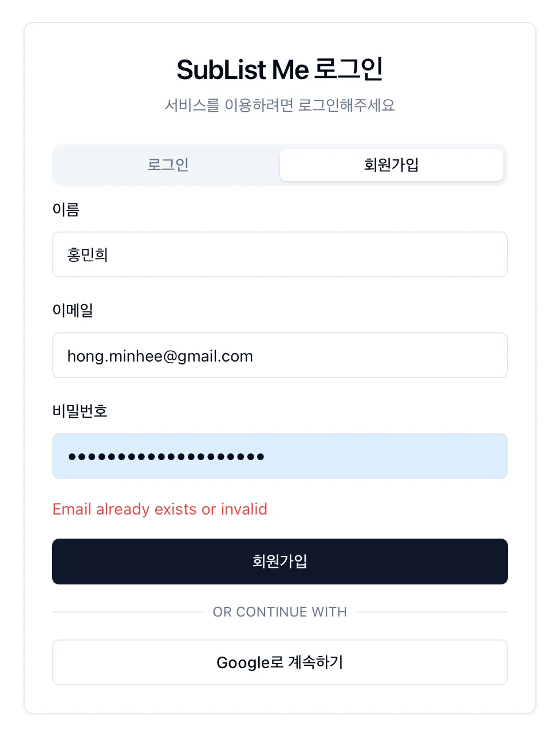This screenshot has height=738, width=560.
Task: Click the entered name 홍민희
Action: tap(88, 254)
